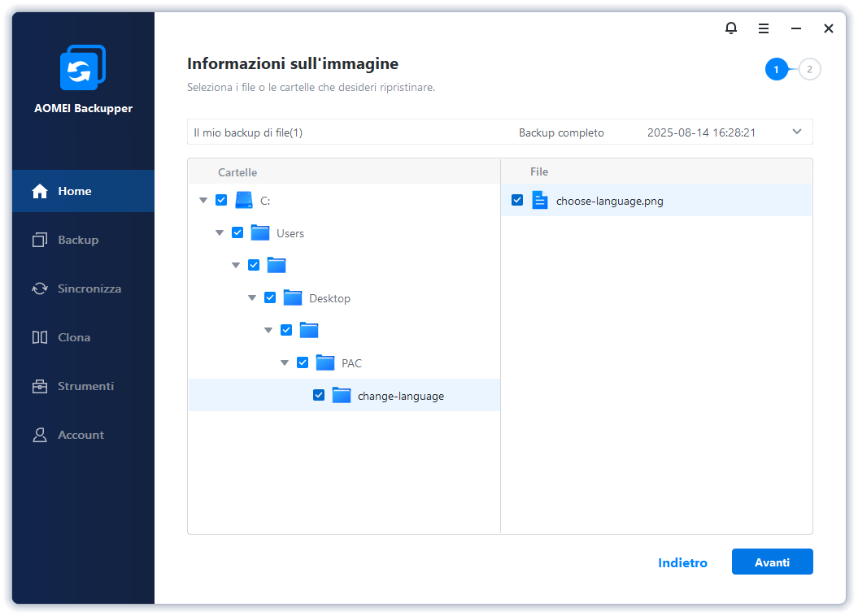Screen dimensions: 858x616
Task: Click step 2 progress indicator
Action: click(810, 70)
